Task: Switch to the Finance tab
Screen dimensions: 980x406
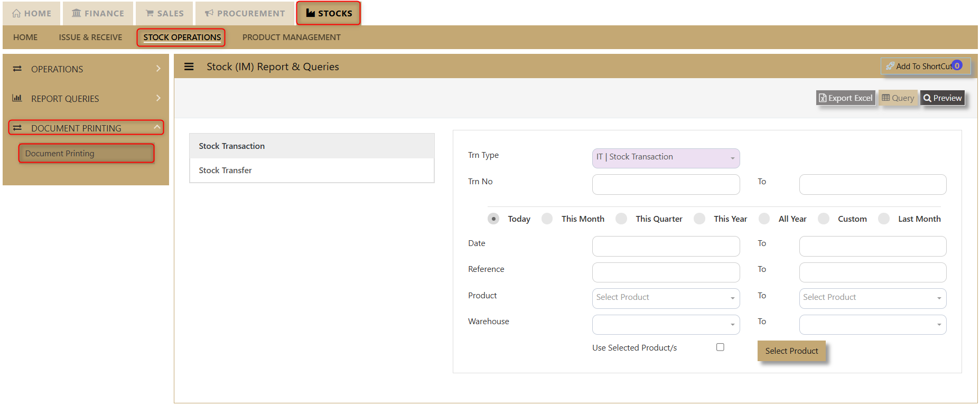Action: (x=98, y=13)
